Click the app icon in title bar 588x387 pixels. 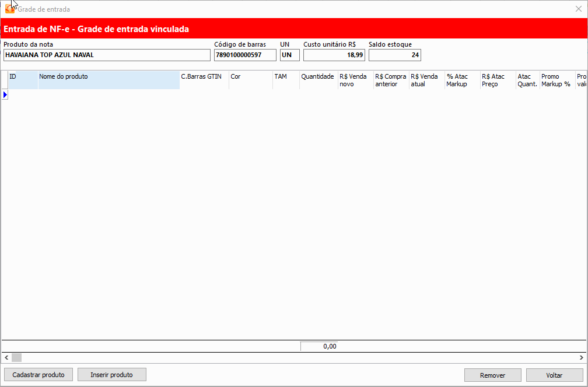[10, 9]
